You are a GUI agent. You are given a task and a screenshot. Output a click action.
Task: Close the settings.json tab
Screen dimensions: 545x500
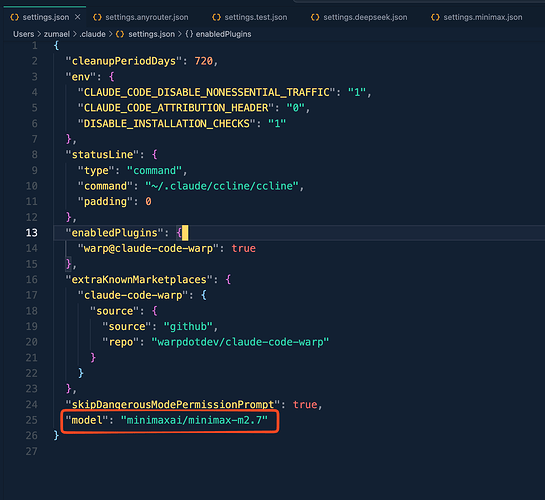click(78, 17)
